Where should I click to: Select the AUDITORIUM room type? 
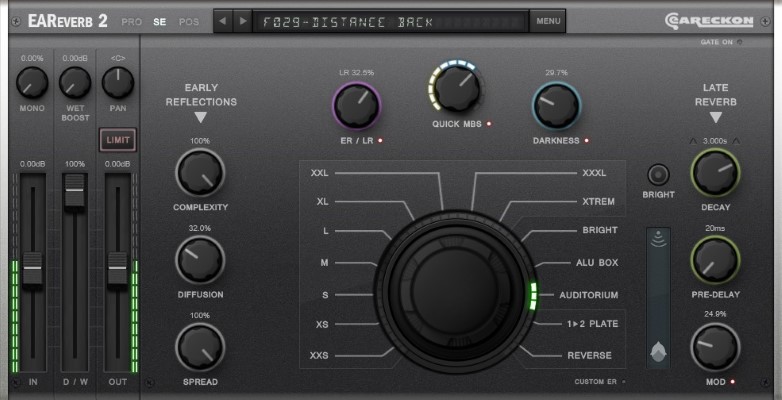[x=588, y=295]
